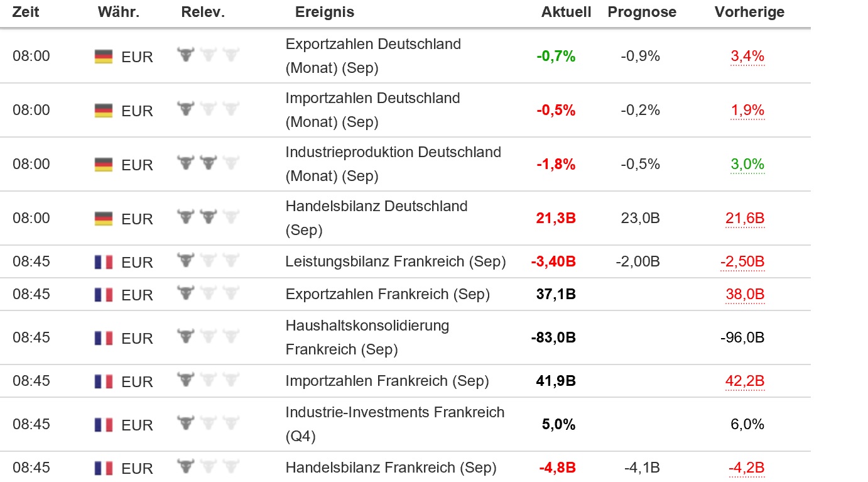Click the German flag beside Exportzahlen Deutschland

point(104,57)
